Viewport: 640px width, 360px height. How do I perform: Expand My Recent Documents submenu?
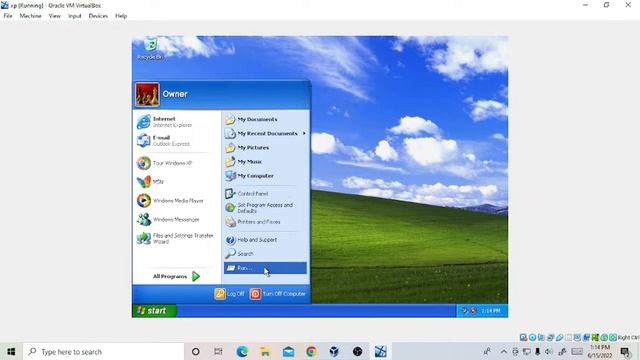click(264, 133)
